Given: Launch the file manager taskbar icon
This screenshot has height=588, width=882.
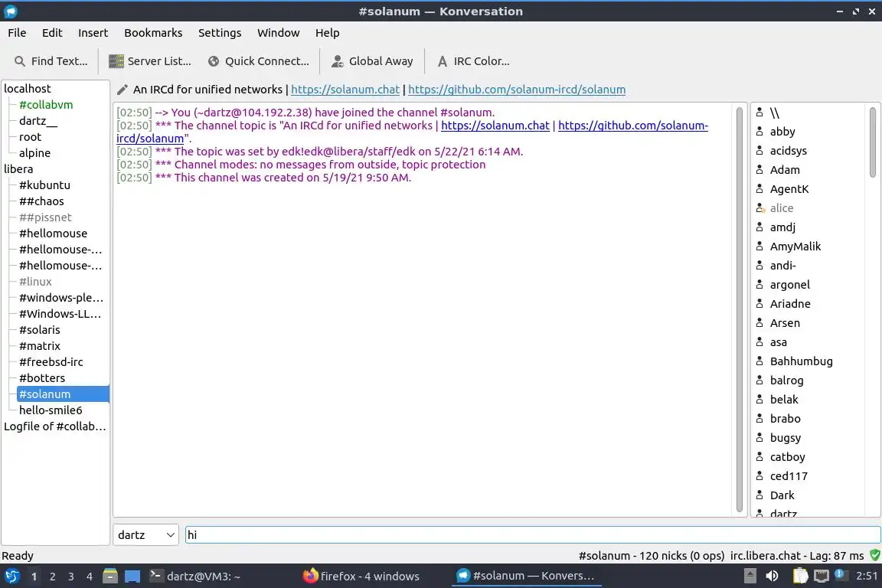Looking at the screenshot, I should pyautogui.click(x=110, y=577).
